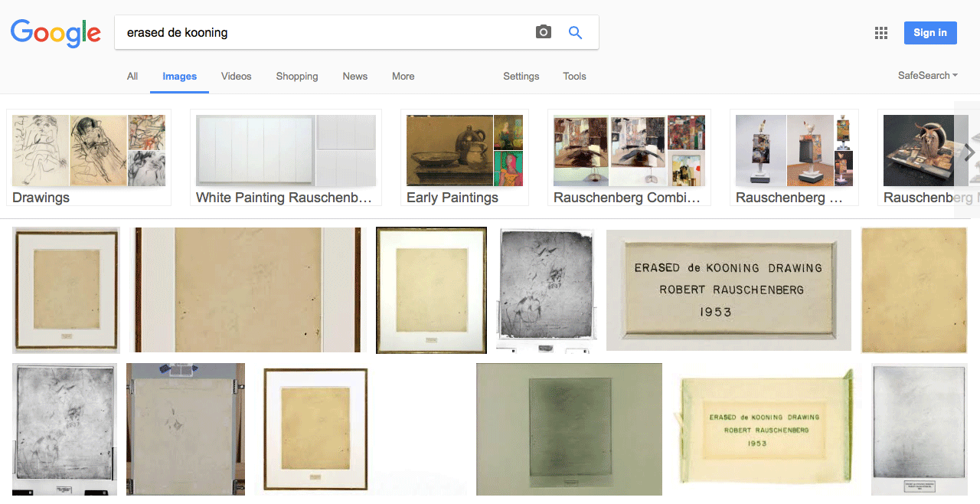
Task: Open the Shopping tab
Action: [x=297, y=76]
